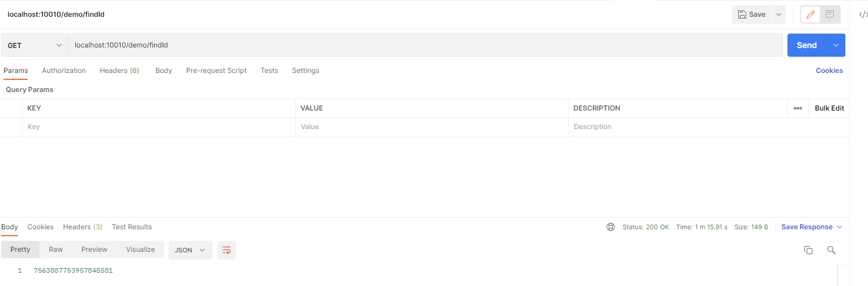Expand the Save options arrow
The width and height of the screenshot is (868, 286).
coord(778,14)
